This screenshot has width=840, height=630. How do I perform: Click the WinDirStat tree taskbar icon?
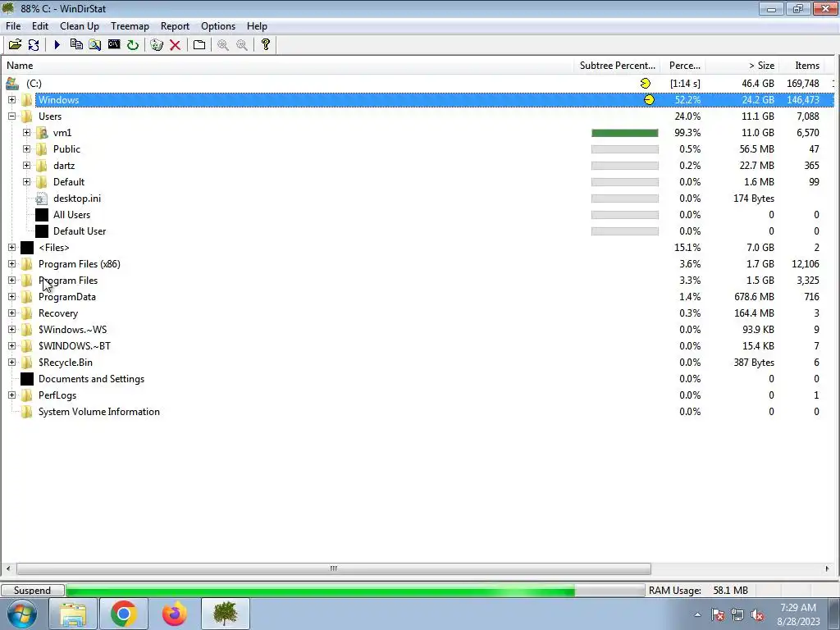click(x=226, y=614)
